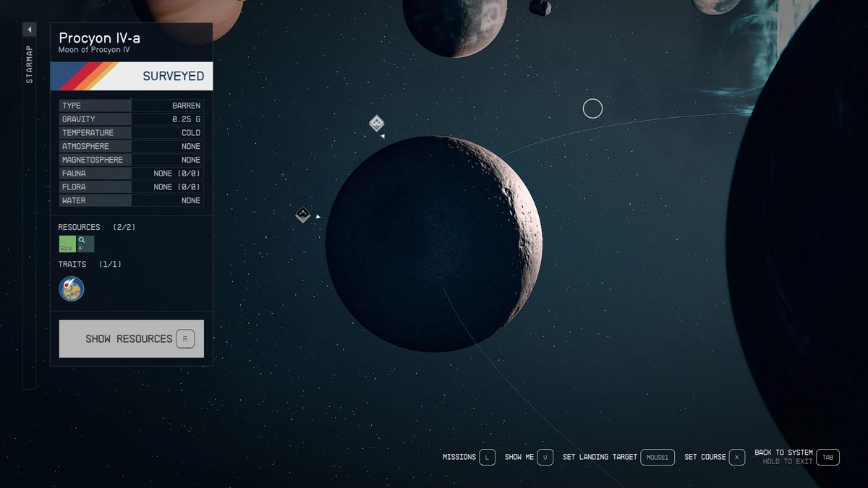Image resolution: width=868 pixels, height=488 pixels.
Task: Open the comet impact trait icon
Action: 71,288
